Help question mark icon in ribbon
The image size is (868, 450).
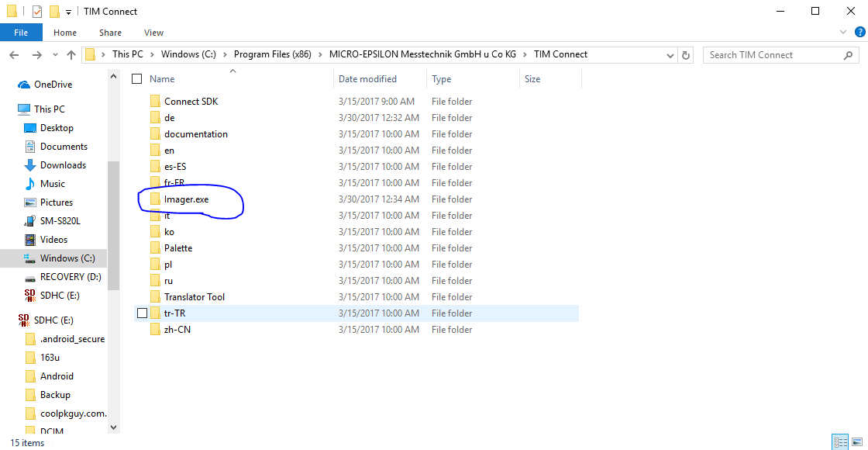tap(859, 33)
